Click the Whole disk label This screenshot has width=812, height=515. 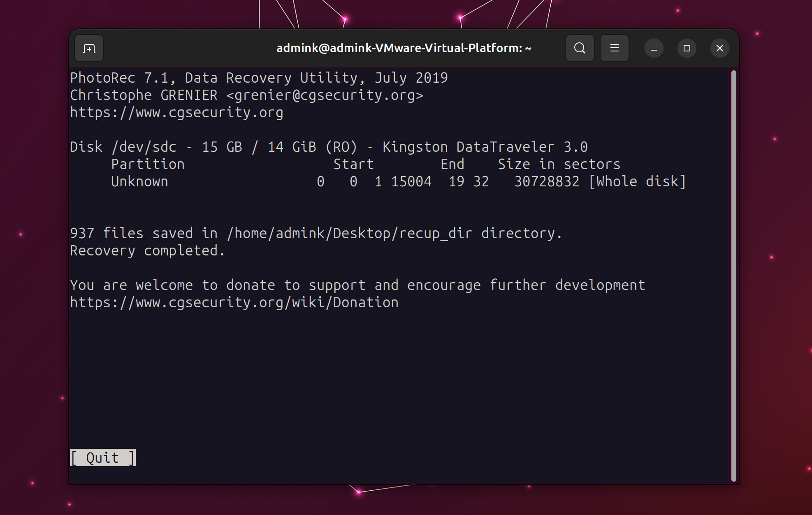637,181
